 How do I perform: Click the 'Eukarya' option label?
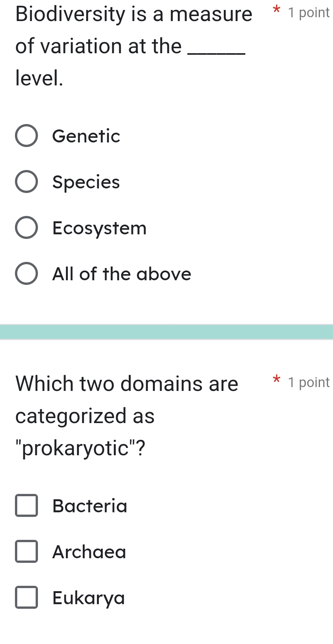click(89, 598)
